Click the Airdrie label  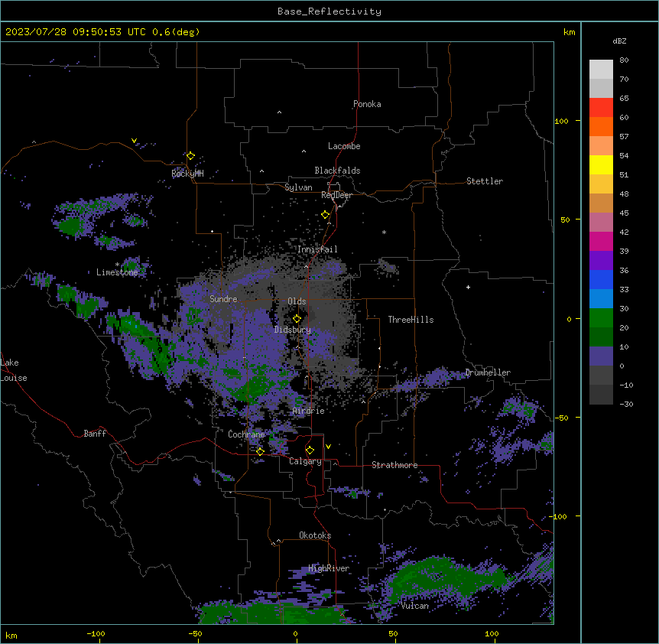pos(309,411)
